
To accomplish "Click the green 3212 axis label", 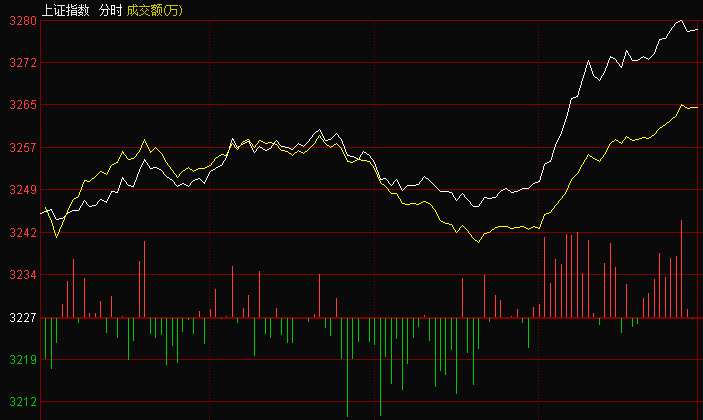I will 23,402.
